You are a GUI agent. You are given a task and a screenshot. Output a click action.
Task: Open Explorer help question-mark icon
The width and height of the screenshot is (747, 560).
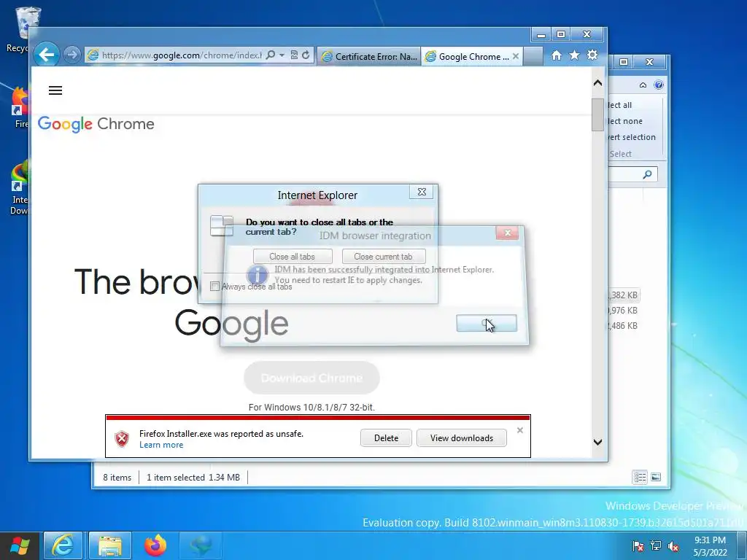pos(659,85)
